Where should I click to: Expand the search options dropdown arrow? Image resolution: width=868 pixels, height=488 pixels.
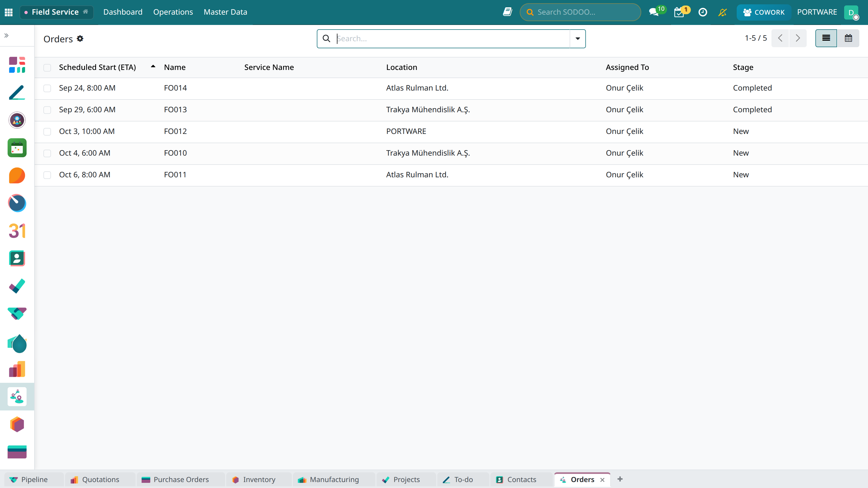click(x=577, y=39)
